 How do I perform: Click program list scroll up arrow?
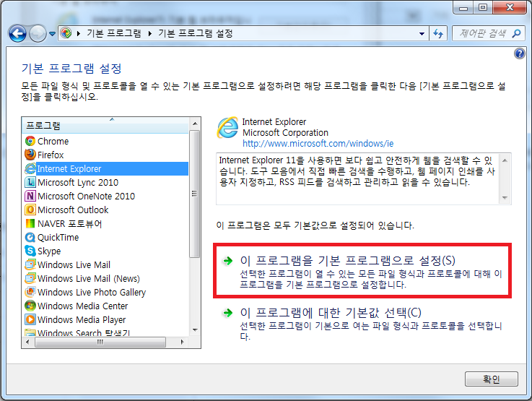[x=195, y=124]
